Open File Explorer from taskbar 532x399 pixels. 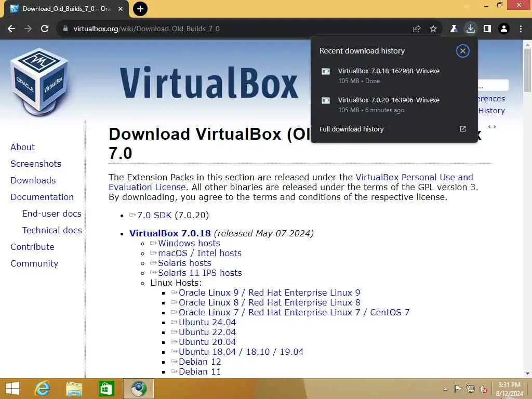(74, 389)
